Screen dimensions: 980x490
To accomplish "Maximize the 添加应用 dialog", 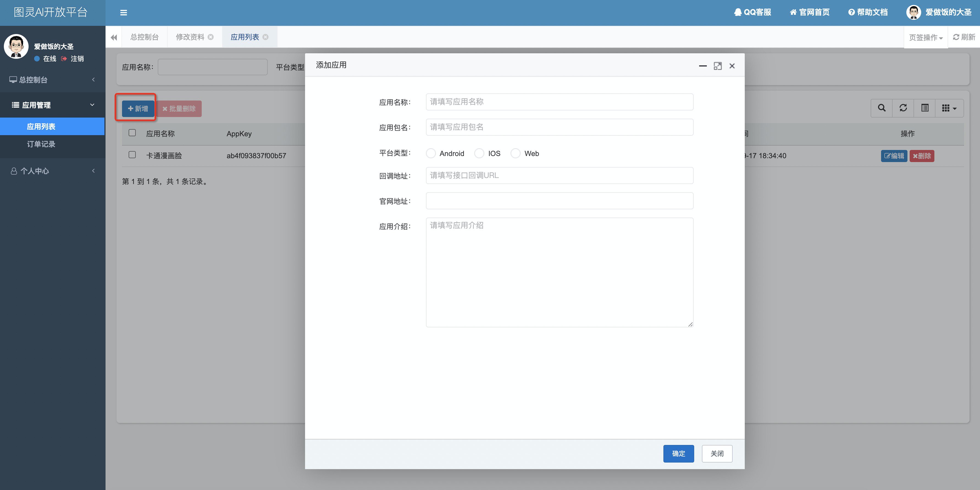I will [x=718, y=66].
